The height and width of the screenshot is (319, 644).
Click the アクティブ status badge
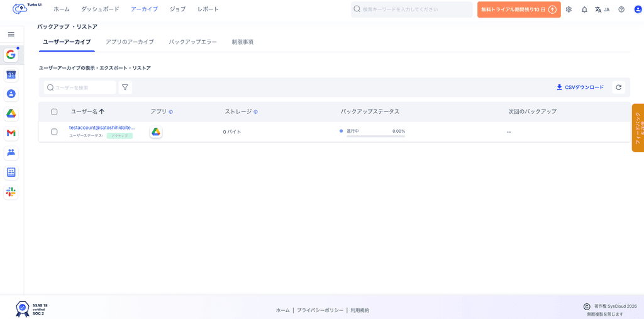(119, 136)
